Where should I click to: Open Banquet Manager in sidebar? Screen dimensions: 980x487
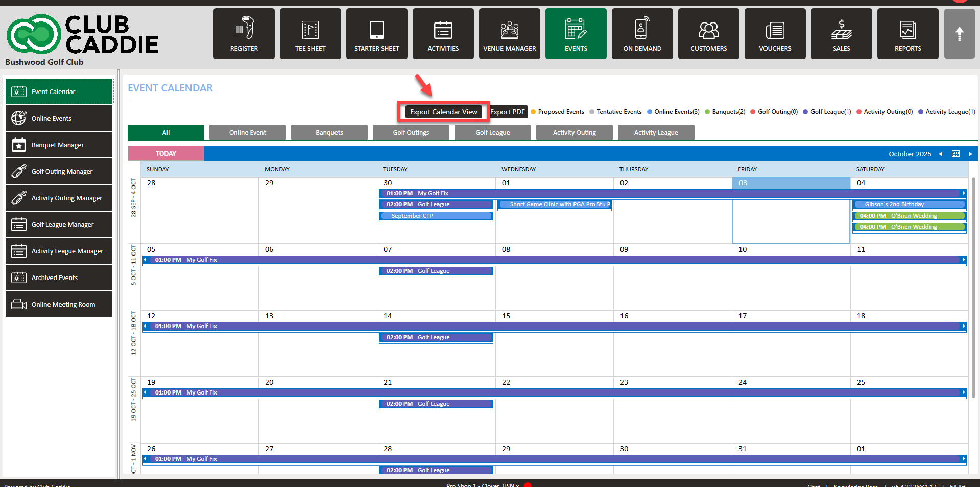tap(59, 145)
